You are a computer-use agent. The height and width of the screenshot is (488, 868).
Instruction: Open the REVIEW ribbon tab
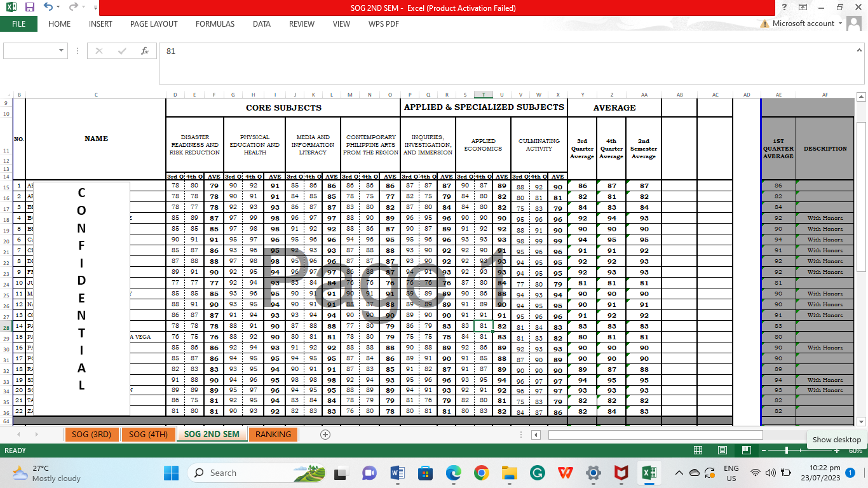point(302,24)
